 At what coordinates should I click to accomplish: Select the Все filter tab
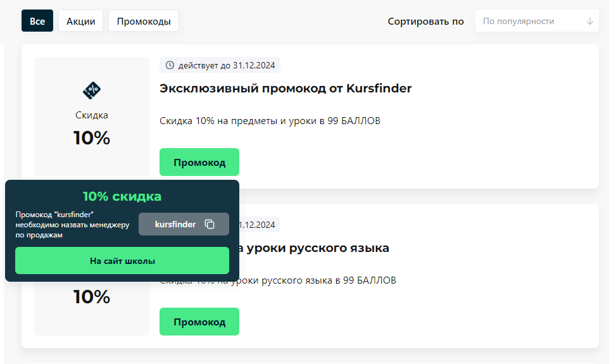37,21
